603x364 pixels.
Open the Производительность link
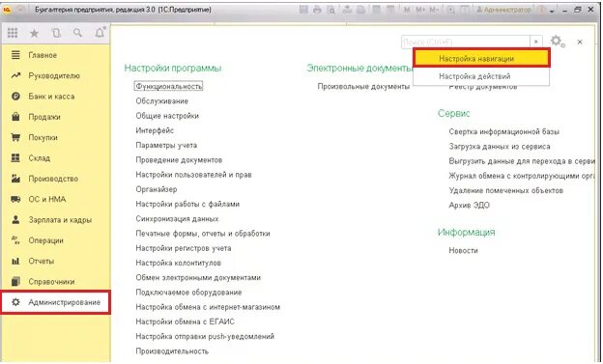(x=172, y=350)
